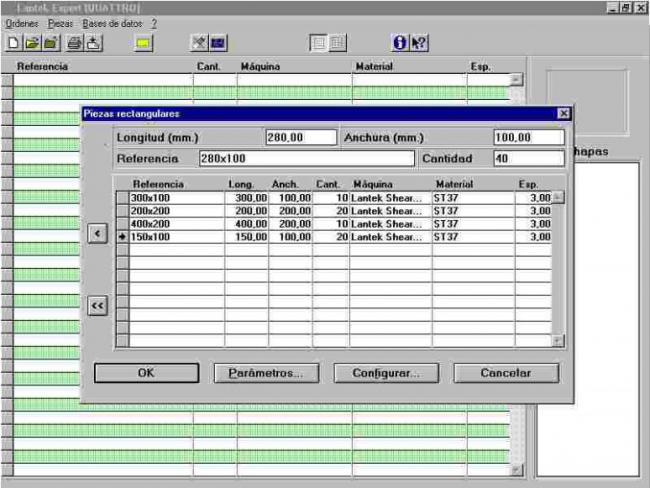Click the yellow rectangle toolbar icon
650x488 pixels.
click(x=143, y=43)
